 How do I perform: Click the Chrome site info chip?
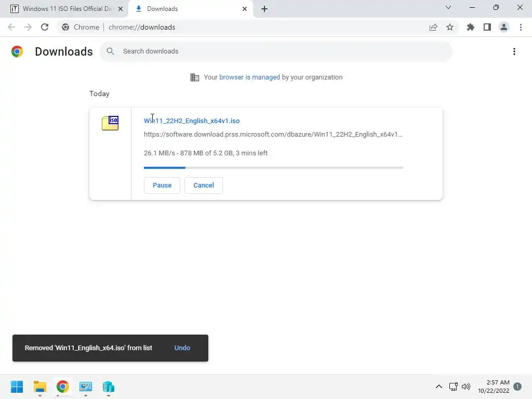[x=81, y=27]
